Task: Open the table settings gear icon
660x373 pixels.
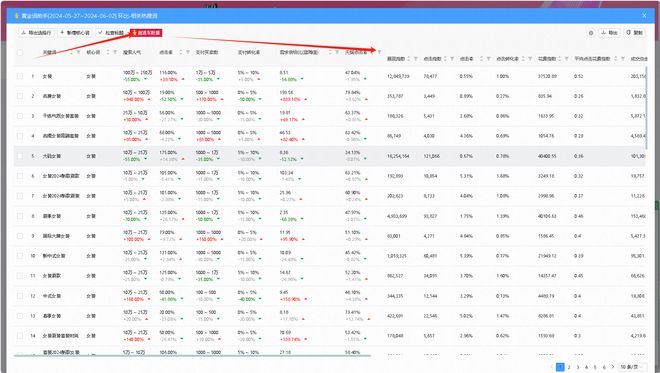Action: point(591,33)
